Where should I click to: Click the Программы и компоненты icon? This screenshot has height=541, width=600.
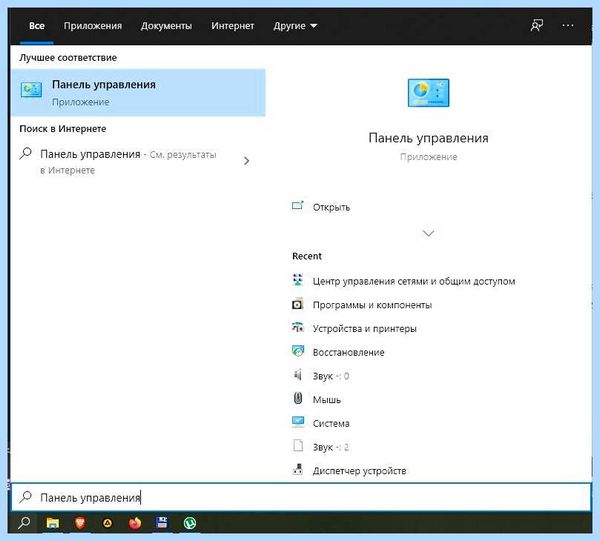pos(298,304)
